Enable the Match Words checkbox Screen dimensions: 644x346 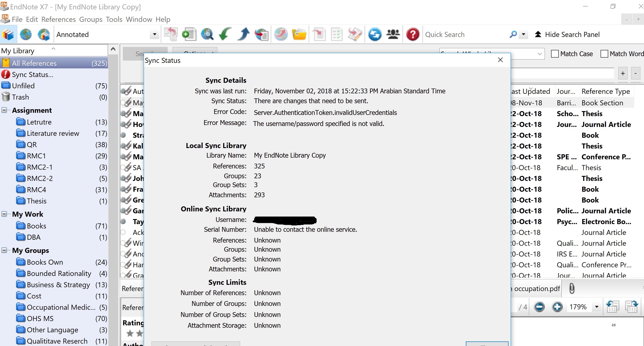click(x=604, y=54)
